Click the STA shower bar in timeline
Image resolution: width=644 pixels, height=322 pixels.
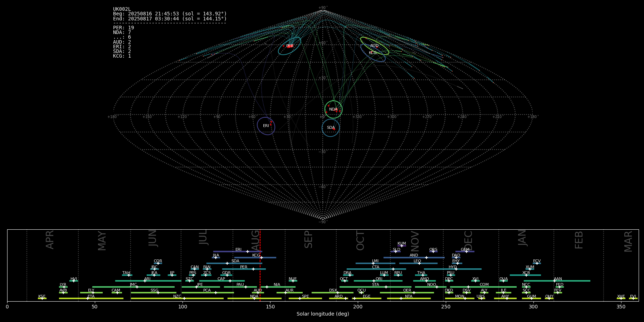[x=375, y=287]
